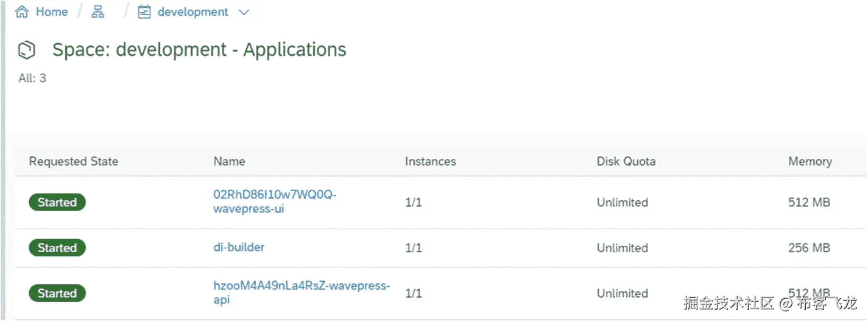Click the Instances column header
This screenshot has height=322, width=868.
[430, 161]
